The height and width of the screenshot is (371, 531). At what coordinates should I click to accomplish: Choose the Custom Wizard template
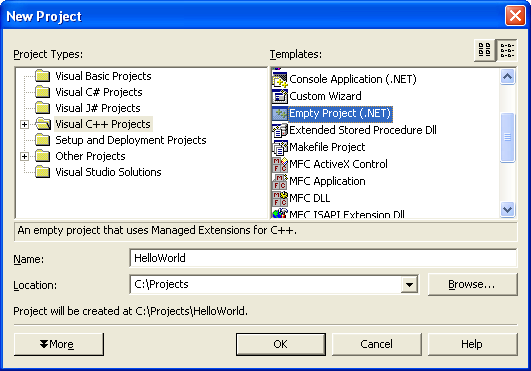(x=325, y=96)
